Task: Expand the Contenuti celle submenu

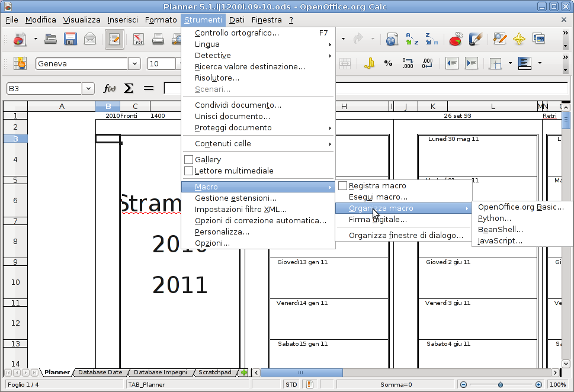Action: coord(258,143)
